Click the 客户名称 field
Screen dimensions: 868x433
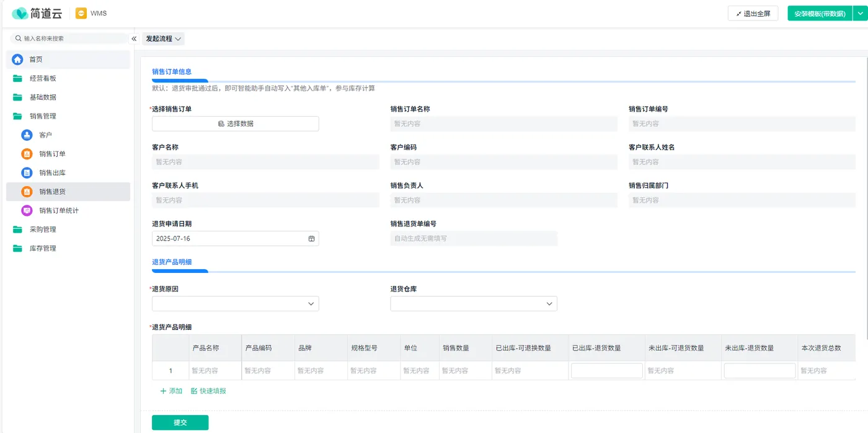tap(265, 162)
